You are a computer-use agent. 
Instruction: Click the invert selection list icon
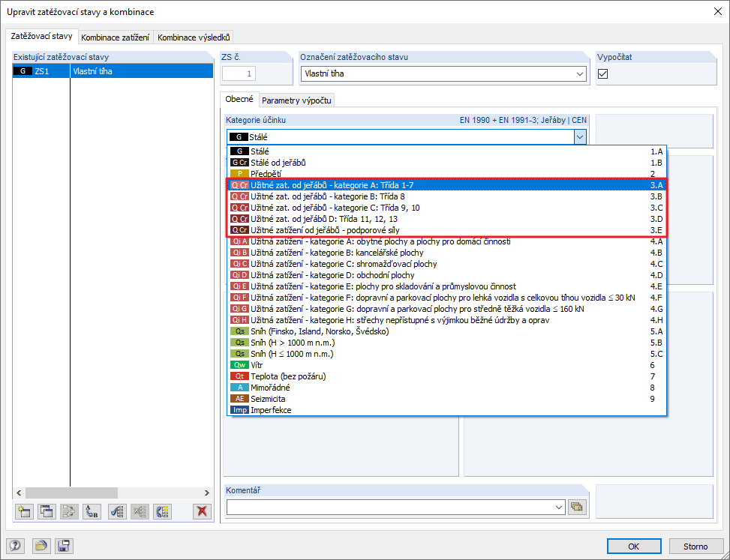[163, 511]
